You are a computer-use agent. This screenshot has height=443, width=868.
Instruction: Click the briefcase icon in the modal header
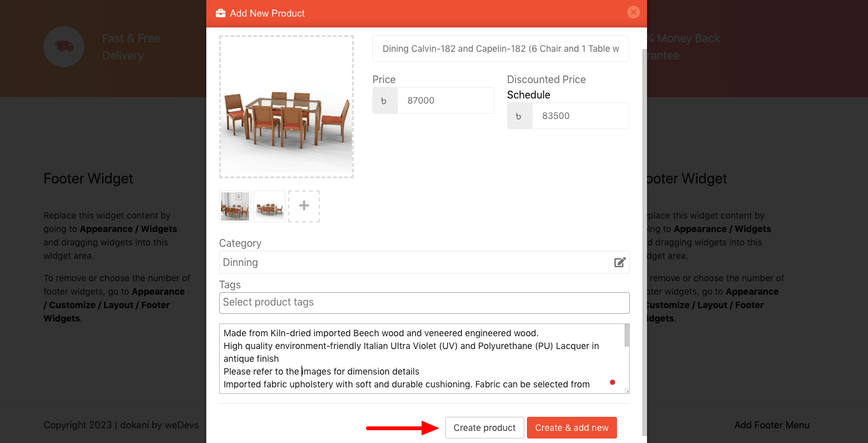tap(220, 12)
